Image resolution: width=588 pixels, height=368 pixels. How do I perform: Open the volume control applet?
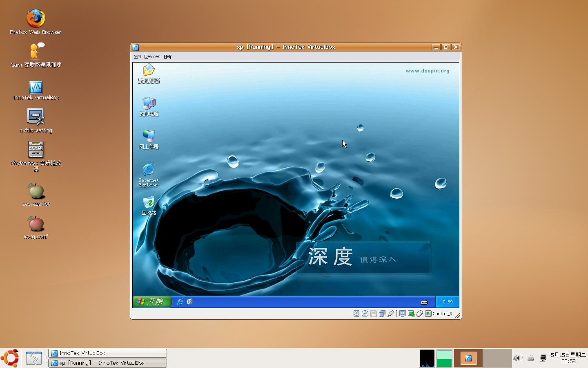click(x=517, y=358)
